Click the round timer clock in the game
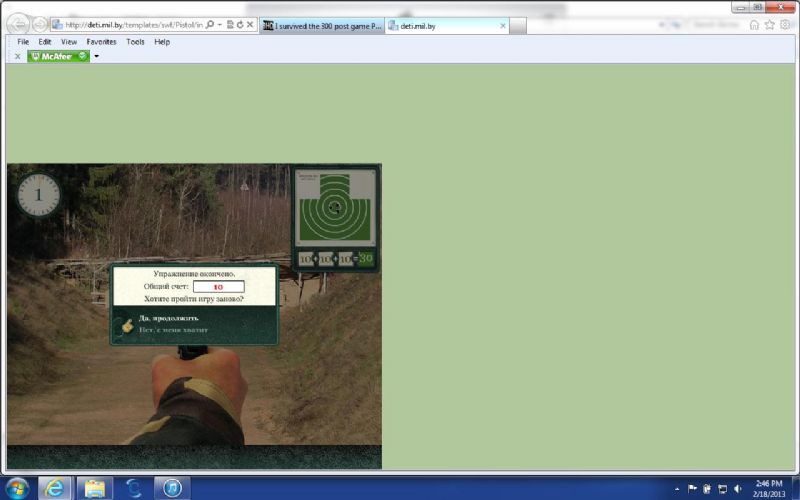 coord(38,195)
